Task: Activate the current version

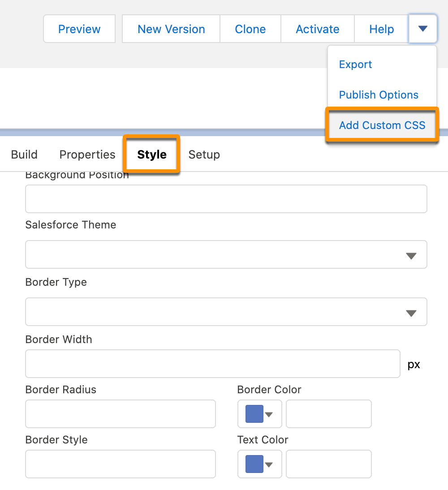Action: coord(318,29)
